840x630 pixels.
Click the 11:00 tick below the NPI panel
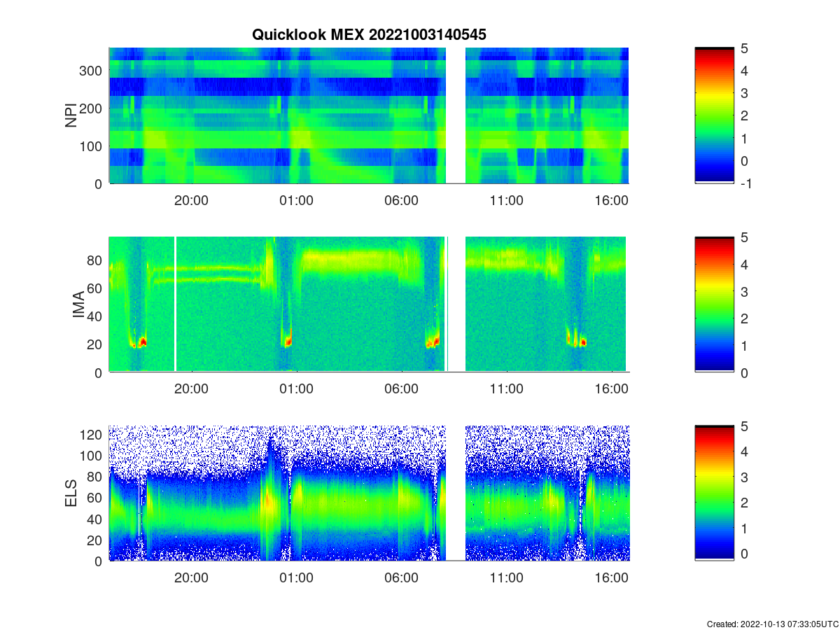coord(506,200)
